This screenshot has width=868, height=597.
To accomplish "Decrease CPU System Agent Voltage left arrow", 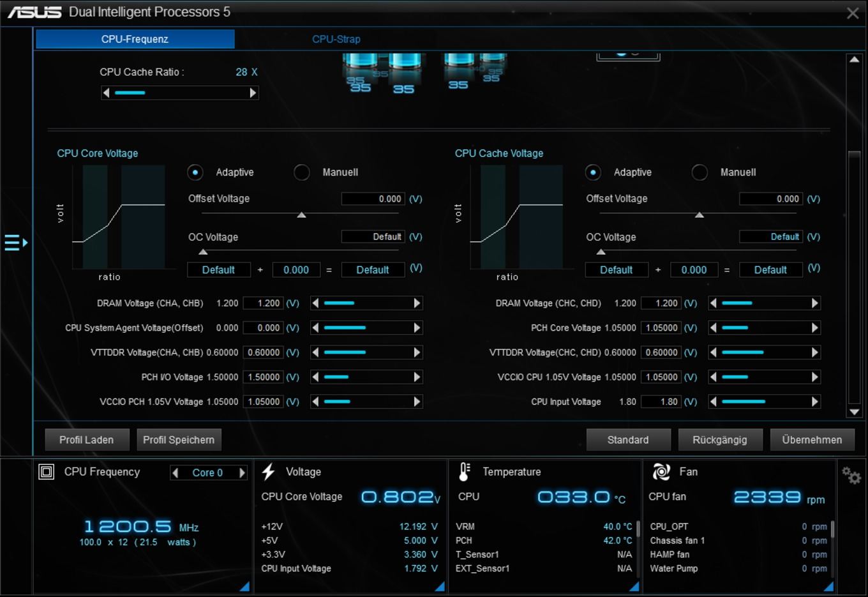I will pyautogui.click(x=315, y=328).
